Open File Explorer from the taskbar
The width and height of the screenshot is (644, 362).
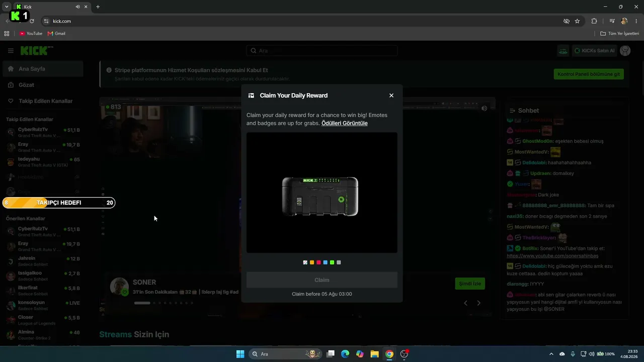point(374,354)
